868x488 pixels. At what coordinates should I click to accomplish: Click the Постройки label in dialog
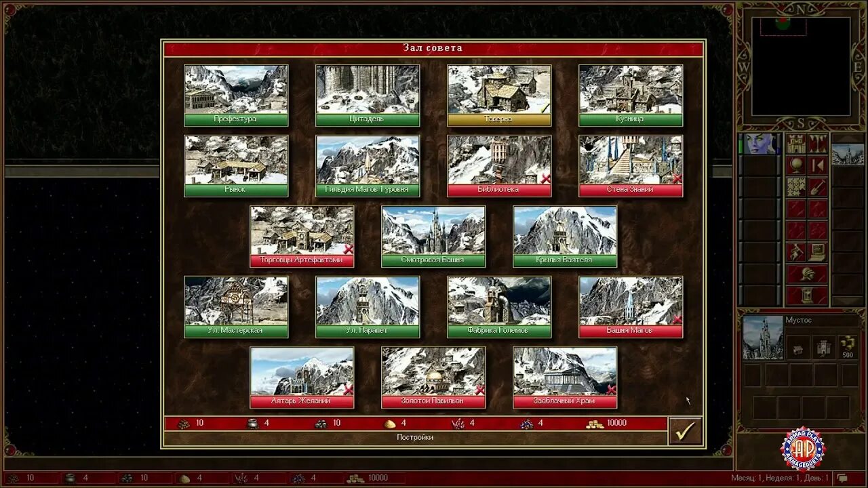415,438
